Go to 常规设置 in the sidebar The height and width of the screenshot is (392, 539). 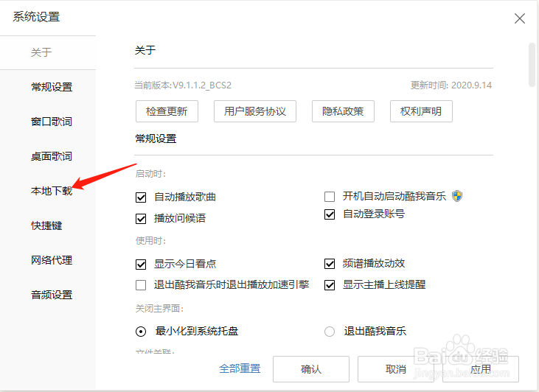(52, 87)
